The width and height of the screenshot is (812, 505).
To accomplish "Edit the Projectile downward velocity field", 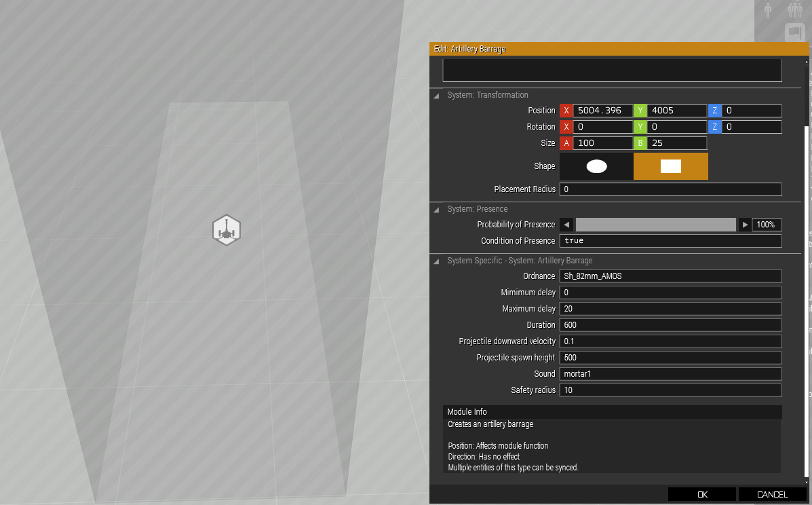I will point(671,341).
